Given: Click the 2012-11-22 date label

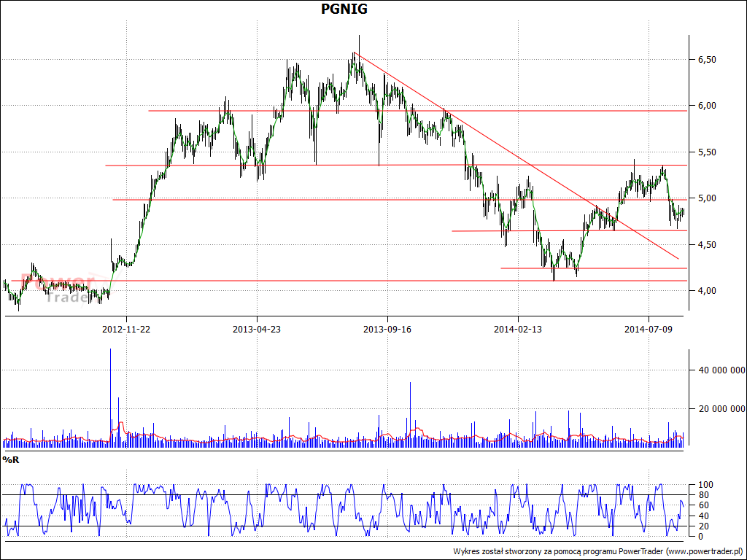Looking at the screenshot, I should (x=126, y=329).
